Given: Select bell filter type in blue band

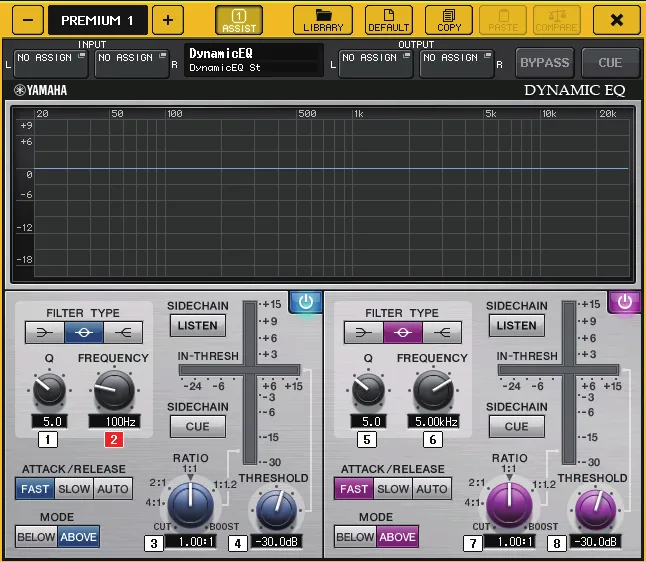Looking at the screenshot, I should 84,332.
